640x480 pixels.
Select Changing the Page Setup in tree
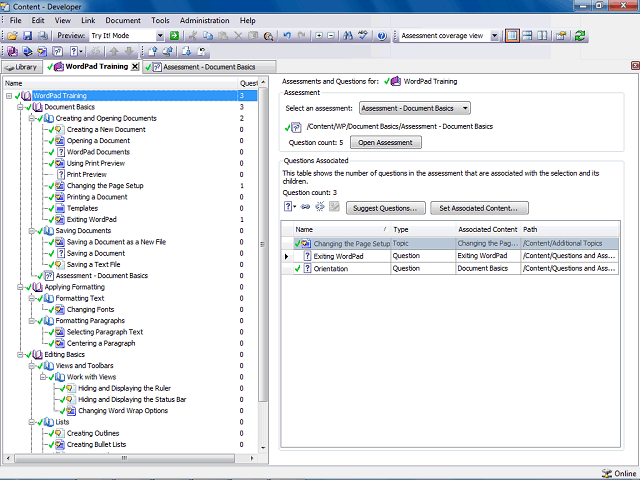coord(105,186)
